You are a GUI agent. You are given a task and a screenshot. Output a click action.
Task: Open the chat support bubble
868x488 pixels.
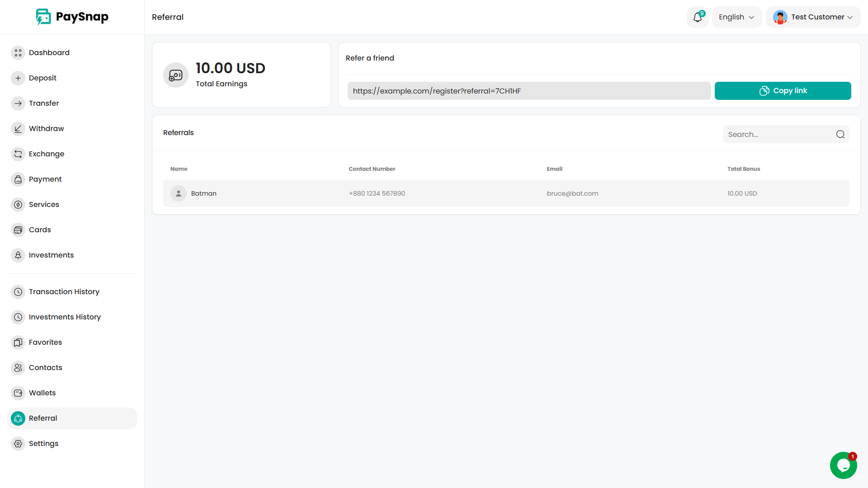[x=843, y=465]
